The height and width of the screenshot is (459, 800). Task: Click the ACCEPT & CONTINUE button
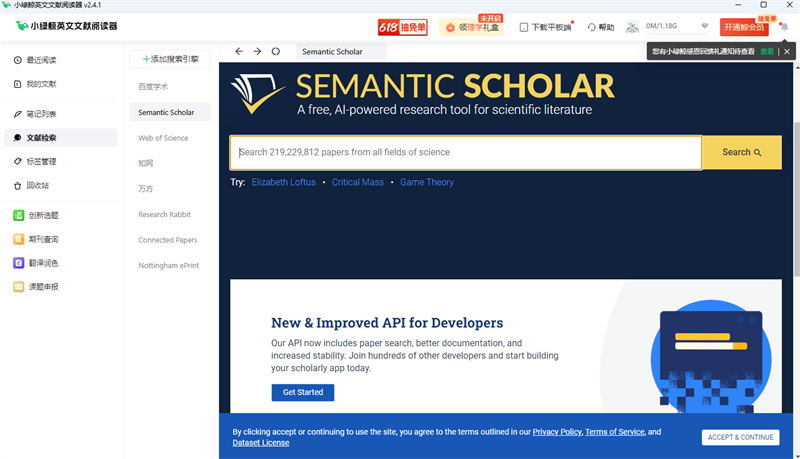pyautogui.click(x=740, y=437)
